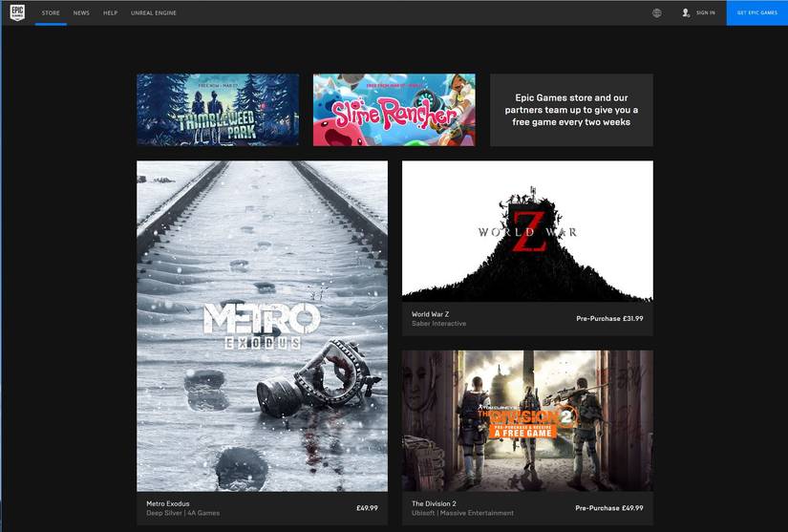
Task: Select the Unreal Engine menu item
Action: click(x=154, y=13)
